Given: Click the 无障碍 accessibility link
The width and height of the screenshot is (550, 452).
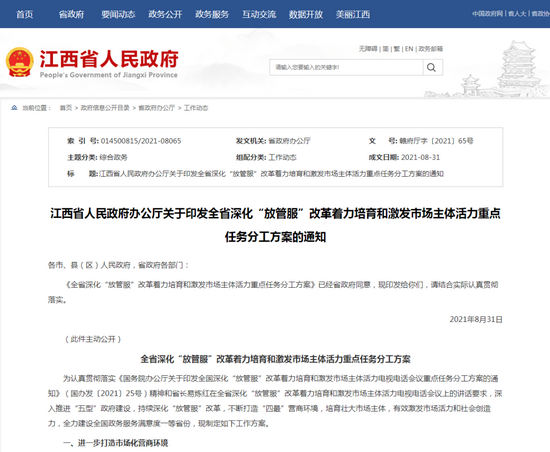Looking at the screenshot, I should click(368, 49).
